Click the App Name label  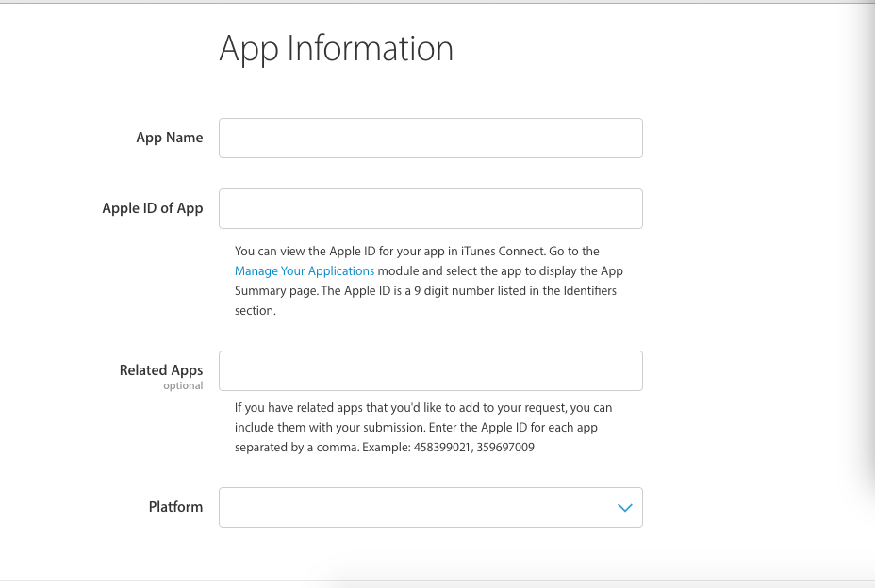click(169, 138)
